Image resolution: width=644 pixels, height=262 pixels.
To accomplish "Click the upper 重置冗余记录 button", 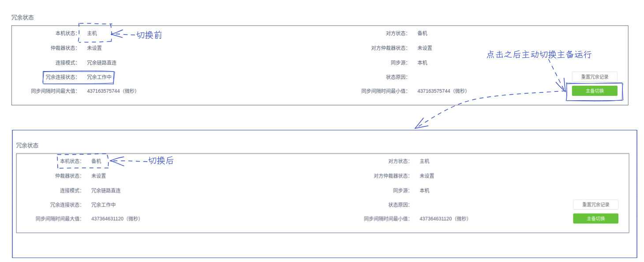I will tap(595, 77).
